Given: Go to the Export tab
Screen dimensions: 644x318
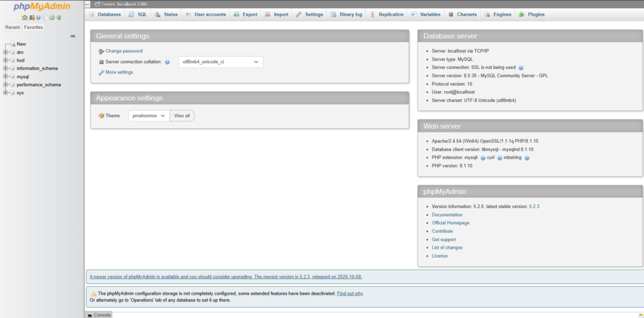Looking at the screenshot, I should [x=245, y=14].
